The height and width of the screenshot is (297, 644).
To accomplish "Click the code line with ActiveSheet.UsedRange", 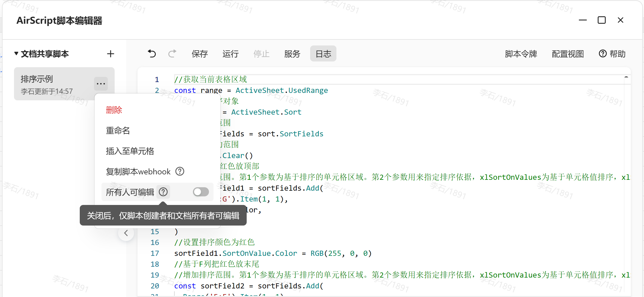I will (x=251, y=90).
